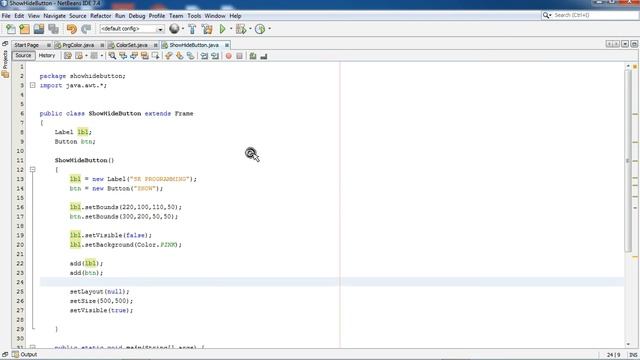The height and width of the screenshot is (360, 640).
Task: Click the INS indicator in status bar
Action: [x=633, y=355]
